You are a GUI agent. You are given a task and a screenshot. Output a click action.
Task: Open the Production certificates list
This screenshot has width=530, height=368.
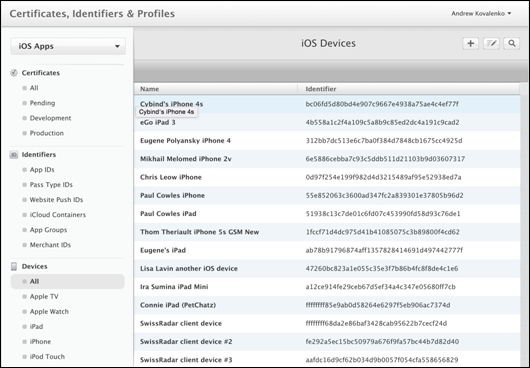pos(47,133)
